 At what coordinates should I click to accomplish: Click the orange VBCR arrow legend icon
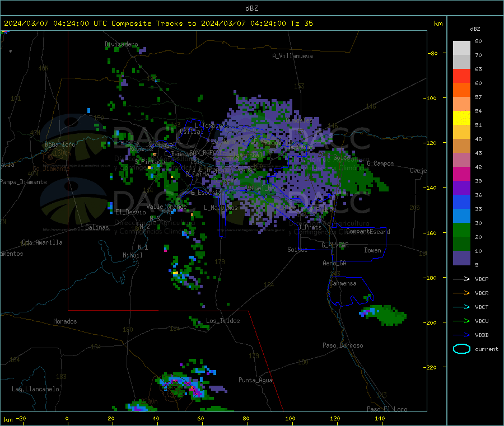[x=461, y=293]
